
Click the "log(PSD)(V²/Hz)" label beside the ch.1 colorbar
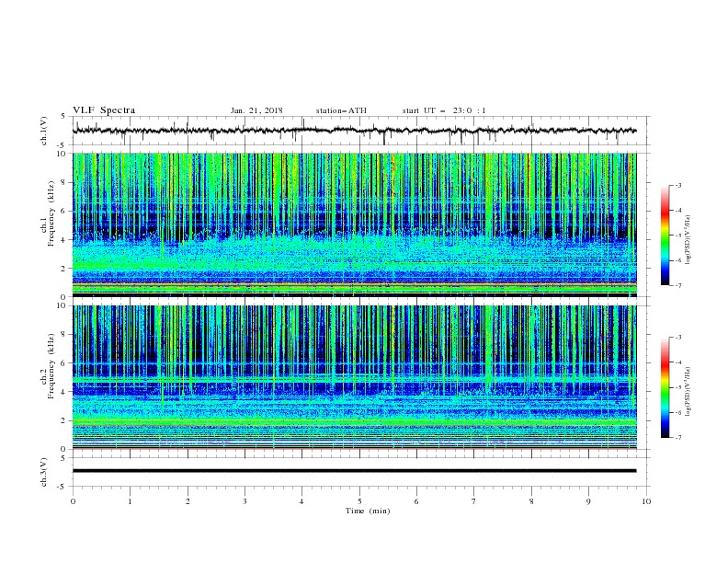(x=688, y=240)
